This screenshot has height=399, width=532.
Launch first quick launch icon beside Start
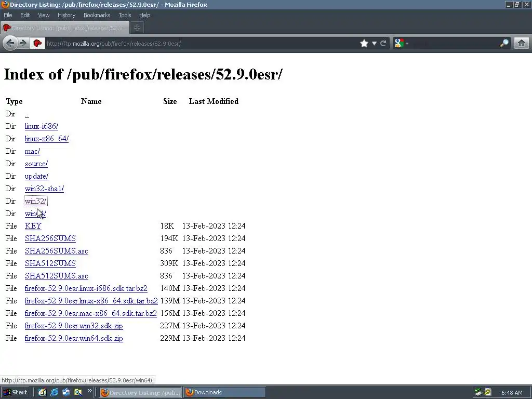click(x=42, y=393)
